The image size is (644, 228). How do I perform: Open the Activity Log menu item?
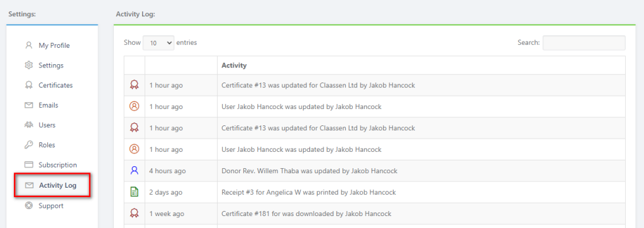[52, 185]
